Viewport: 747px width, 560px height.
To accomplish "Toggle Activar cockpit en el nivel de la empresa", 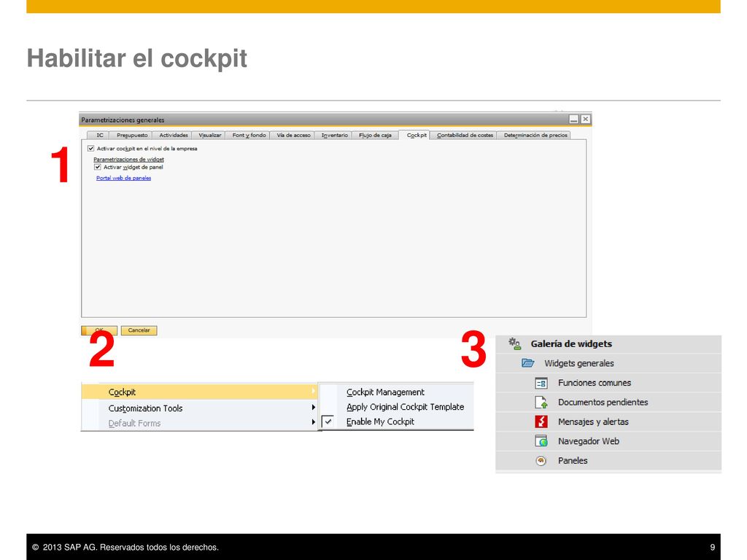I will [x=91, y=149].
